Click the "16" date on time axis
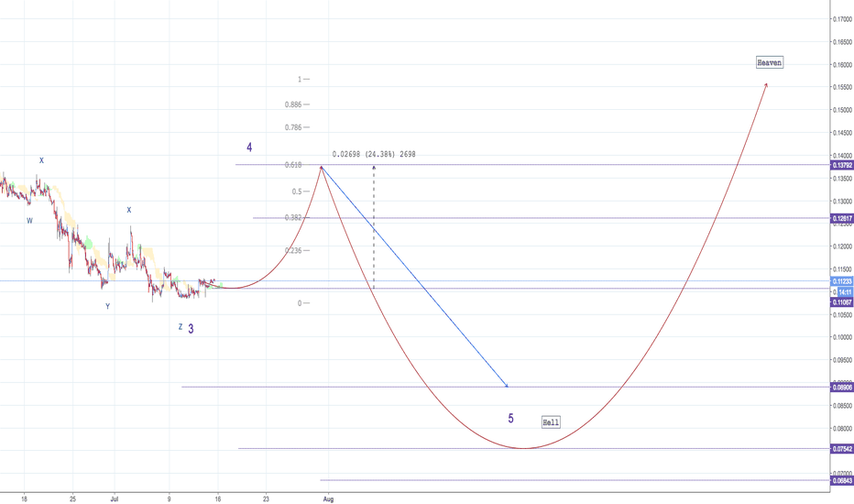Image resolution: width=854 pixels, height=504 pixels. point(218,499)
